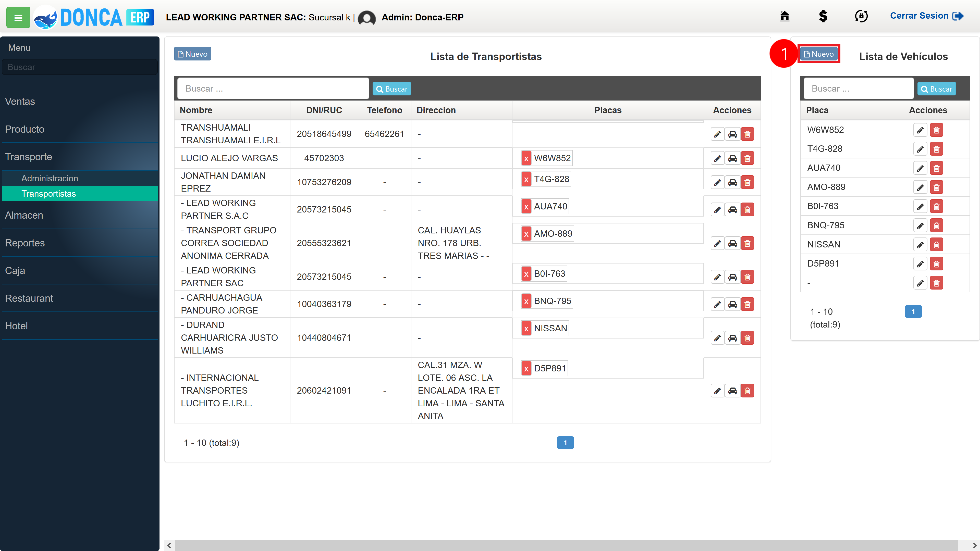Click DNI cell 45702303

(324, 158)
